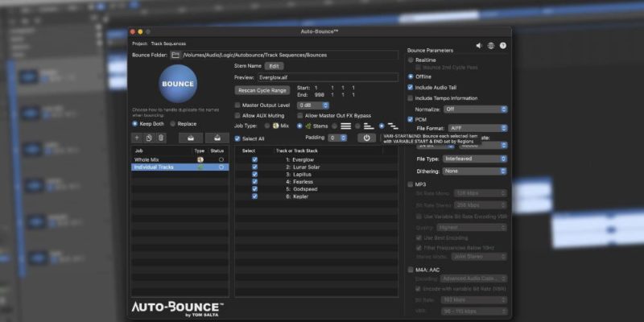
Task: Uncheck the Lapillus track checkbox
Action: click(x=254, y=175)
